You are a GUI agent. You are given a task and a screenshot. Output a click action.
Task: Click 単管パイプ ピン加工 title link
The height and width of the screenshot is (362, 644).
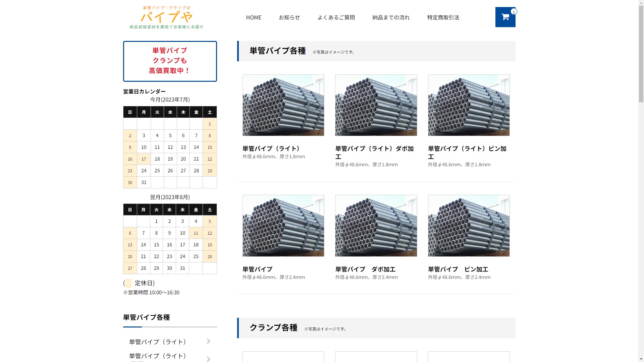(x=458, y=269)
